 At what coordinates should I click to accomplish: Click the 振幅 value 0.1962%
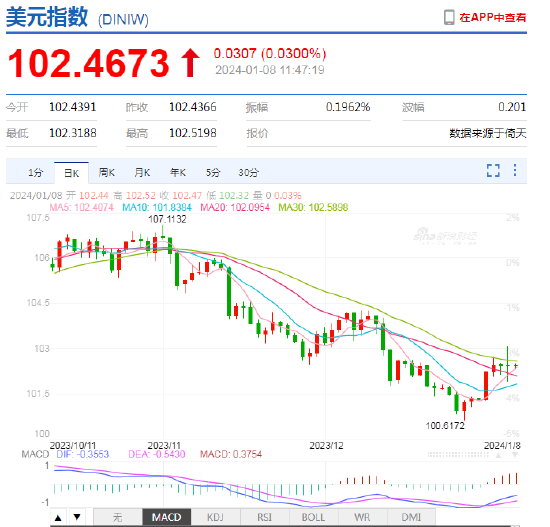[348, 107]
